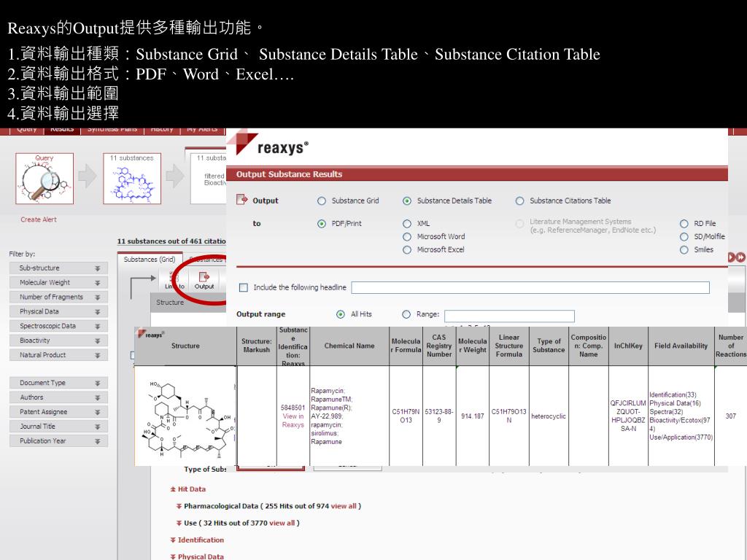Open the Synthesis Plans tab
Screen dimensions: 747x560
(x=112, y=131)
